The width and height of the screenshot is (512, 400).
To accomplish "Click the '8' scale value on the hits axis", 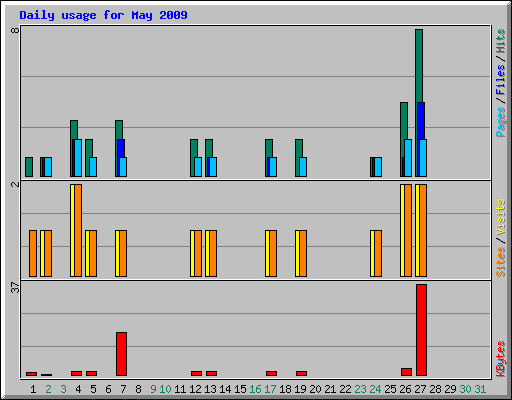I will pos(15,30).
